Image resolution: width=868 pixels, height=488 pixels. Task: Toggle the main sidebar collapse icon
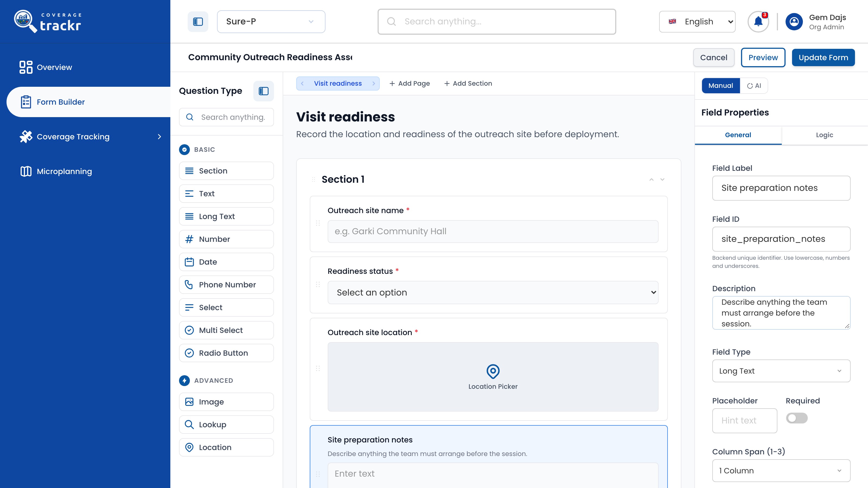(198, 22)
